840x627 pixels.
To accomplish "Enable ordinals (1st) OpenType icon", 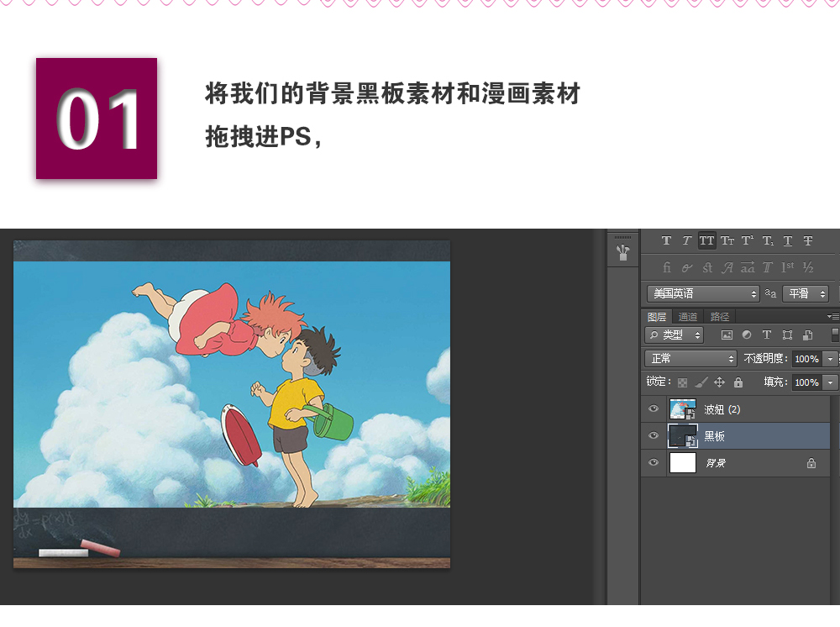I will coord(788,267).
